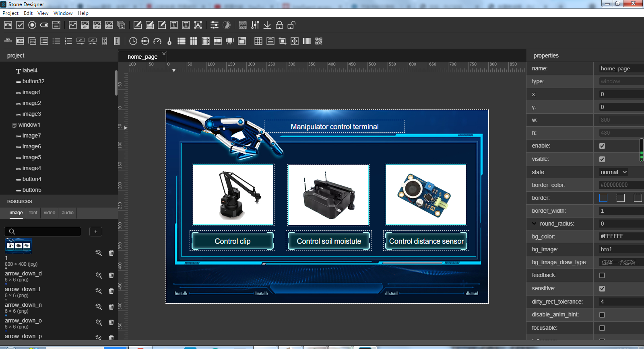Select the numbered list widget tool
Viewport: 644px width, 349px height.
tap(68, 41)
